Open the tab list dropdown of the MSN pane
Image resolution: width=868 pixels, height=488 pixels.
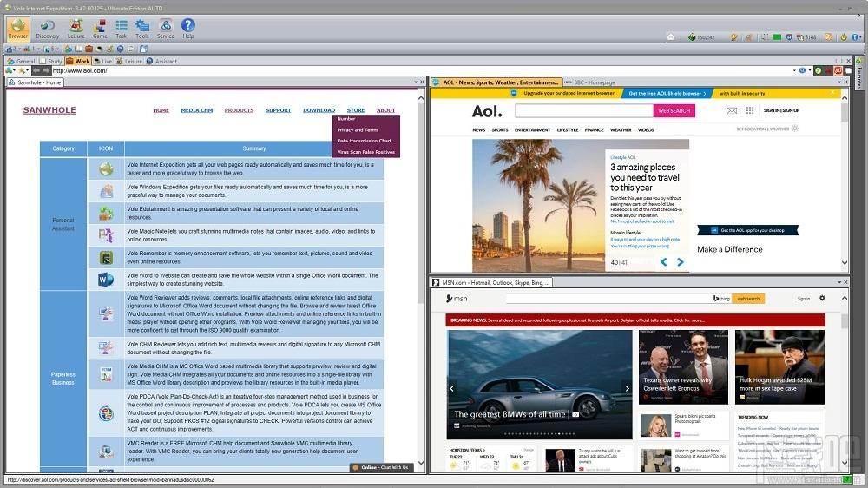839,282
